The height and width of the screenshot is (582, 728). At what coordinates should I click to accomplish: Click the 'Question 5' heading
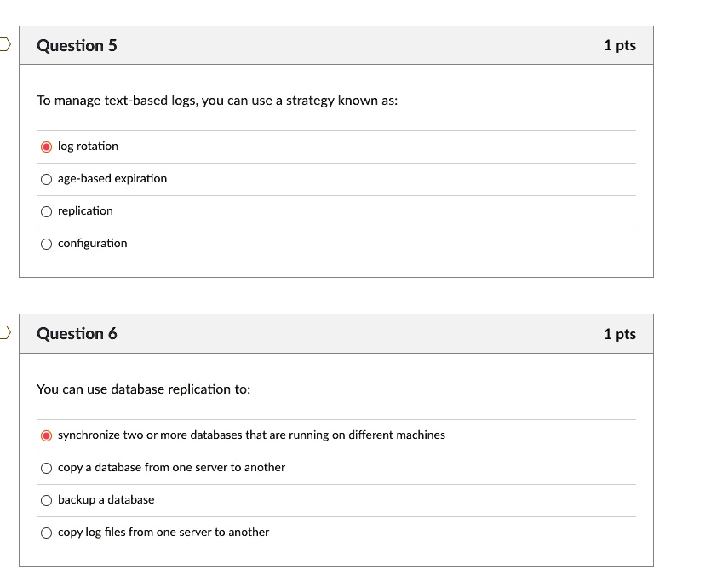click(77, 45)
